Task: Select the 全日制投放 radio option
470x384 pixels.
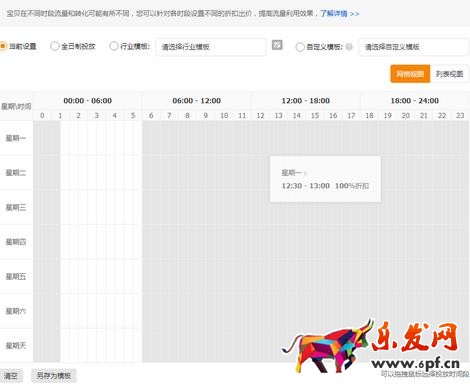Action: tap(55, 46)
